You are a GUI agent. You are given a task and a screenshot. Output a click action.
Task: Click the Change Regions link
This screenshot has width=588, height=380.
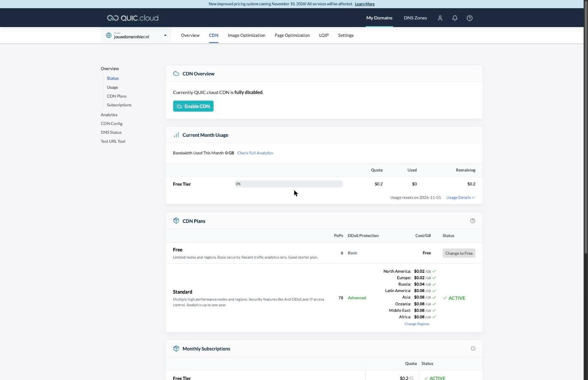point(417,324)
